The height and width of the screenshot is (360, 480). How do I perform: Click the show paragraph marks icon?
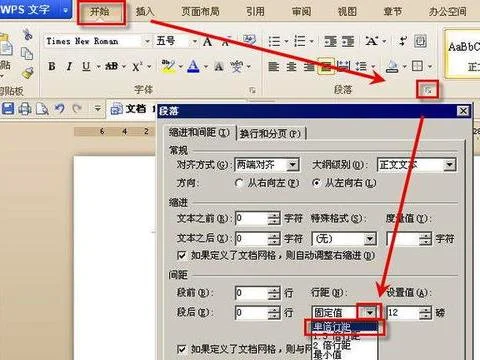(403, 41)
